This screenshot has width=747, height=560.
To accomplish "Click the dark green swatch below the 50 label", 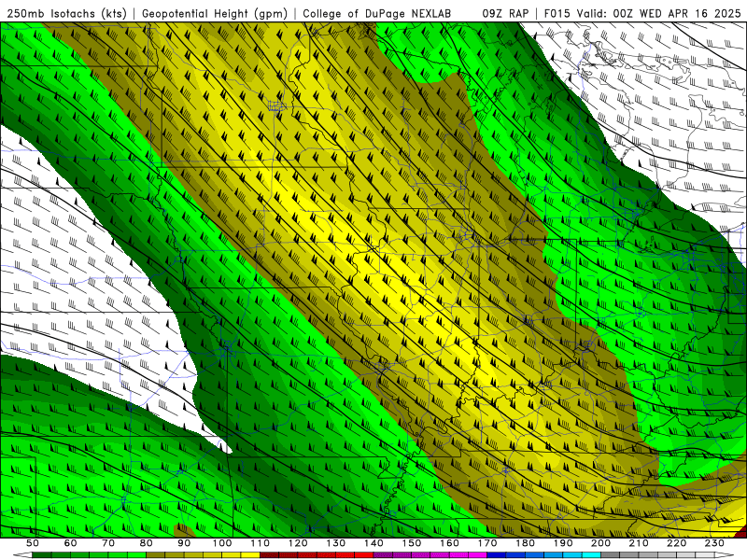I will click(42, 555).
